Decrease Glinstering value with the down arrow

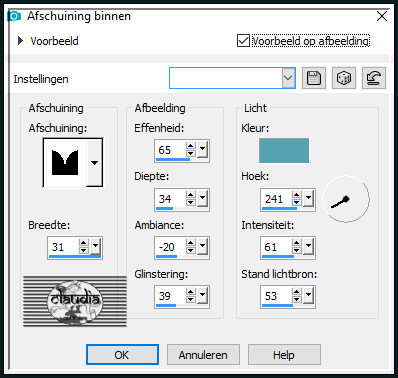(x=191, y=299)
